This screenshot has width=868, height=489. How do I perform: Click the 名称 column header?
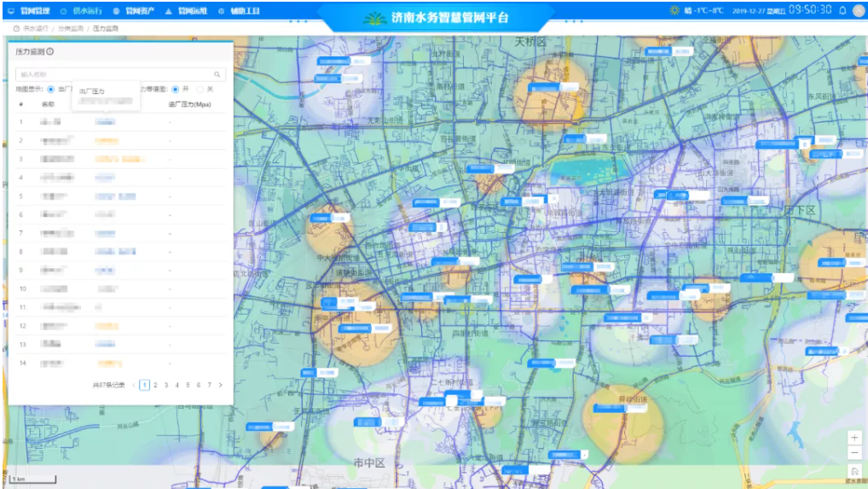[x=48, y=104]
